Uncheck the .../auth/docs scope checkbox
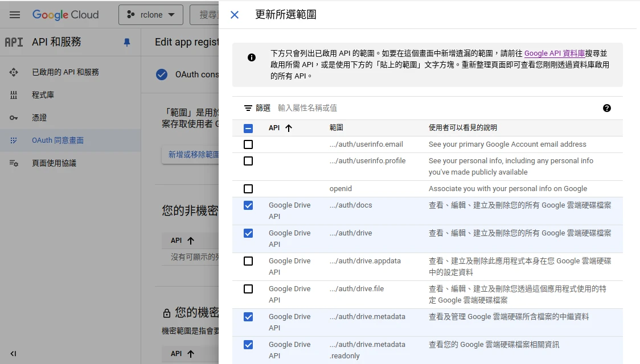The width and height of the screenshot is (640, 364). (x=248, y=205)
